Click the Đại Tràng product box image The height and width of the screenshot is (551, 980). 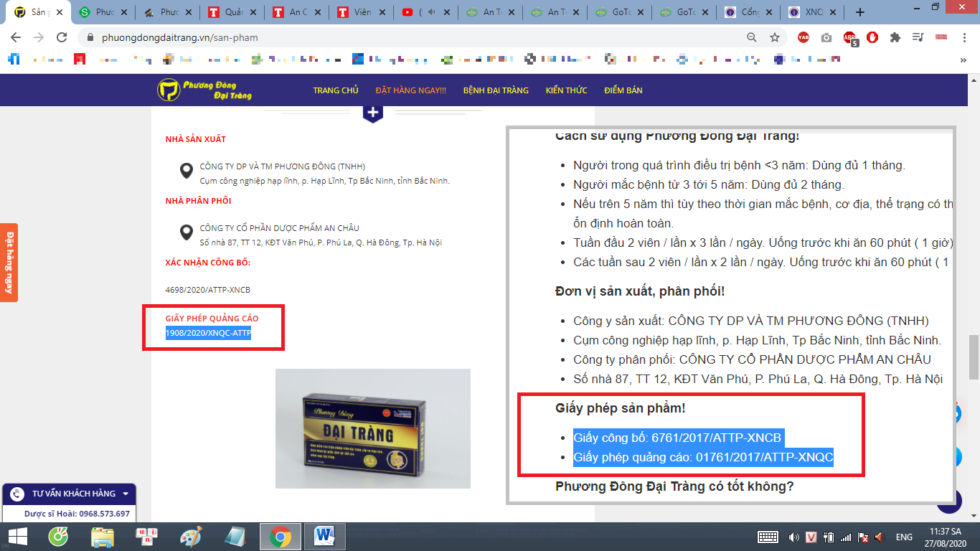[x=372, y=428]
